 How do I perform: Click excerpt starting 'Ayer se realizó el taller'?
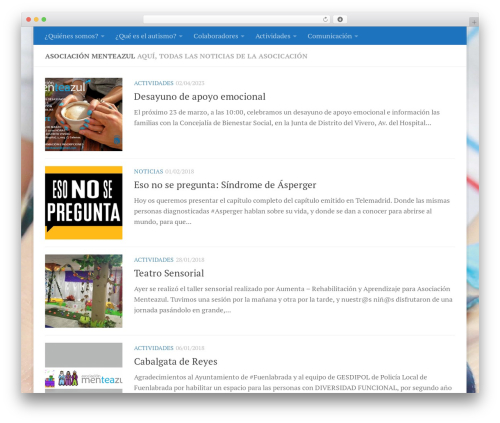(293, 299)
